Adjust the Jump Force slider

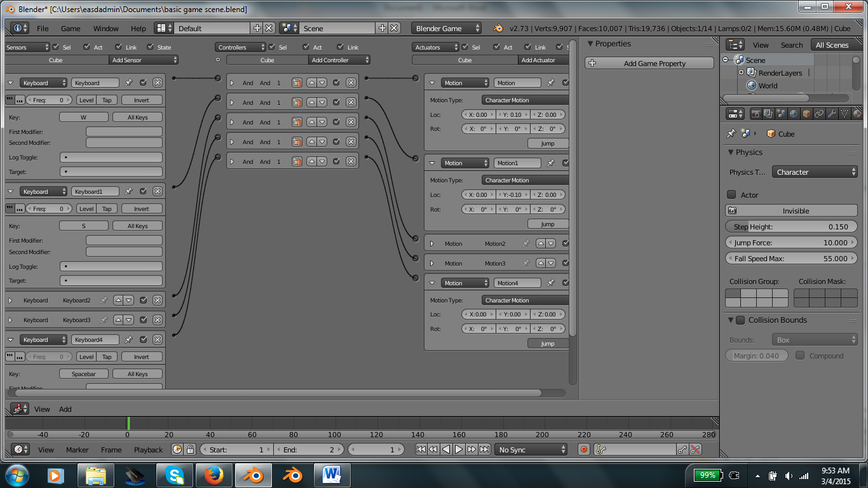791,242
